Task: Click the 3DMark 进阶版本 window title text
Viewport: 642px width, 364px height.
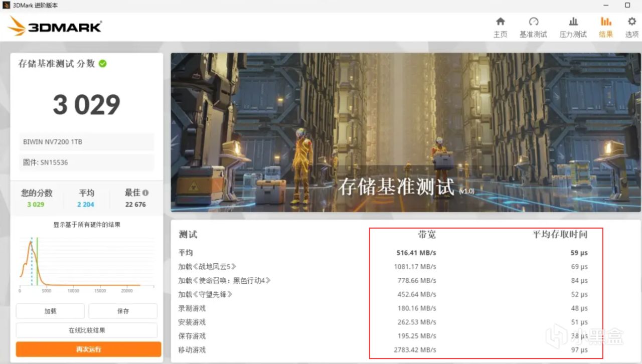Action: click(36, 5)
